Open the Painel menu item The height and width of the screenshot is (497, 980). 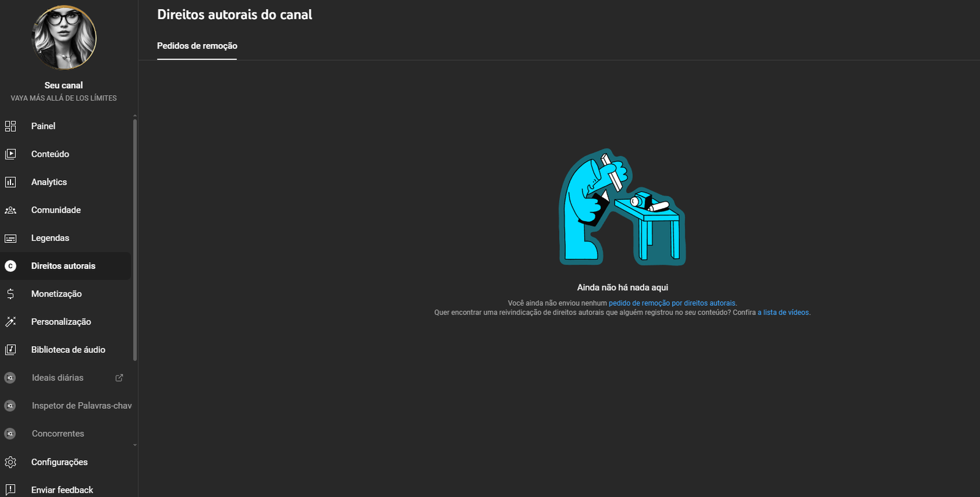[43, 126]
